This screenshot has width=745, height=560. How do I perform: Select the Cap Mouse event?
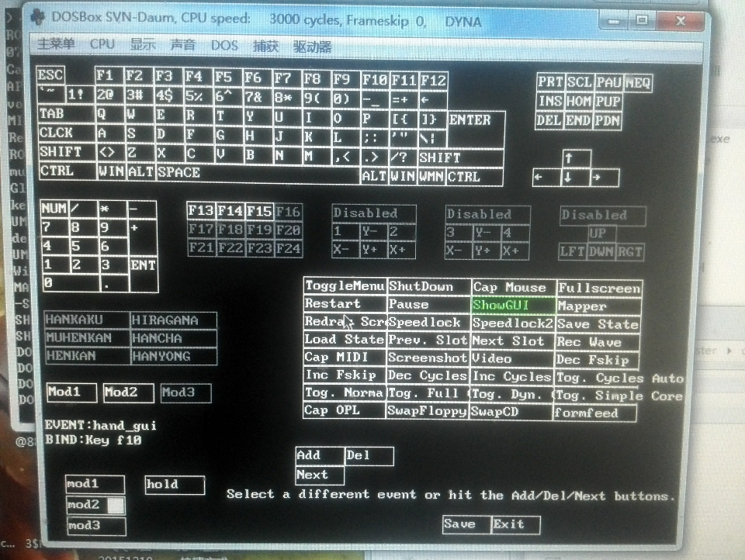pyautogui.click(x=513, y=288)
